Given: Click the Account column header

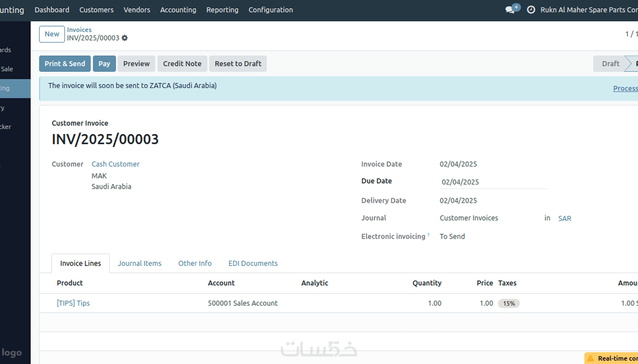Looking at the screenshot, I should [221, 283].
